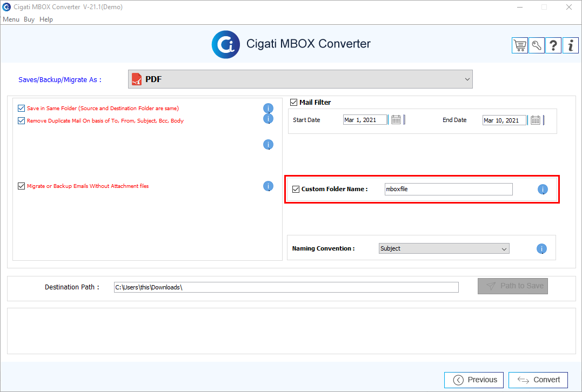Toggle Save in Same Folder checkbox
The image size is (582, 392).
21,109
